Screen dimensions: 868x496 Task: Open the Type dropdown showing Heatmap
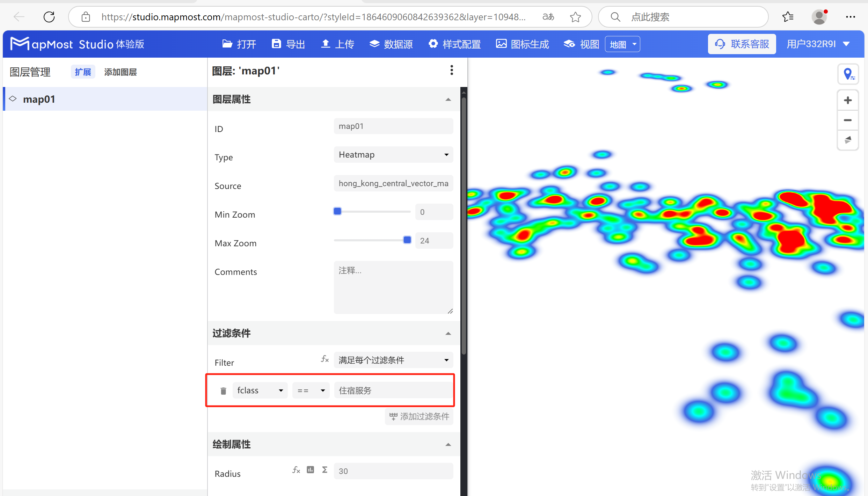[x=393, y=154]
